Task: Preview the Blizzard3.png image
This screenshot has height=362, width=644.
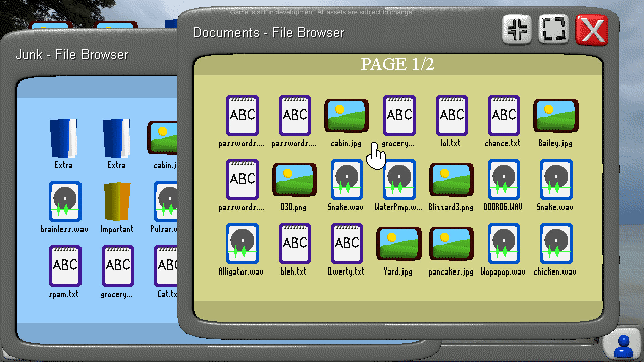Action: click(x=451, y=180)
